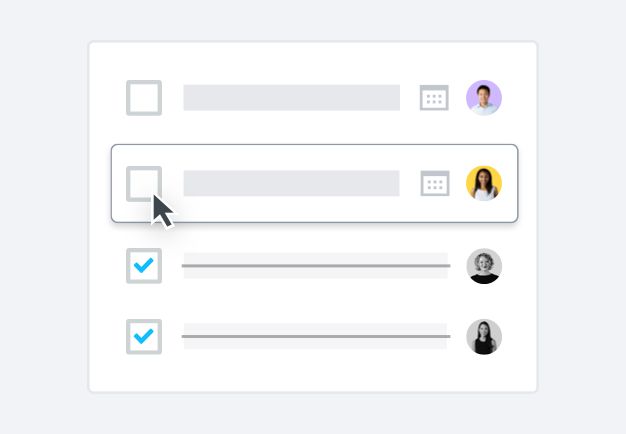The height and width of the screenshot is (434, 626).
Task: Open the calendar icon on the first task
Action: (434, 98)
